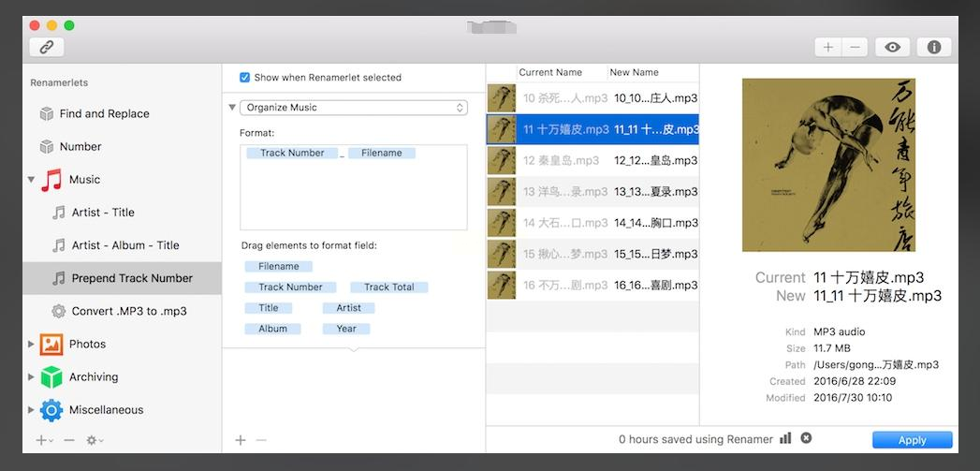Viewport: 980px width, 471px height.
Task: Open the Organize Music dropdown
Action: 353,108
